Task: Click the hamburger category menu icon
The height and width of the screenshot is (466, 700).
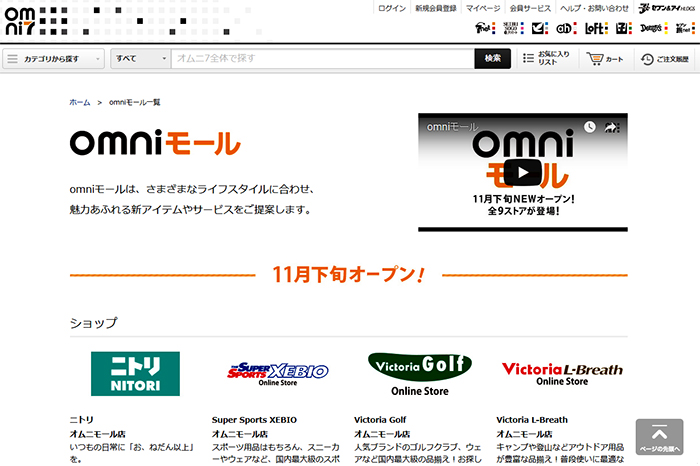Action: [12, 58]
